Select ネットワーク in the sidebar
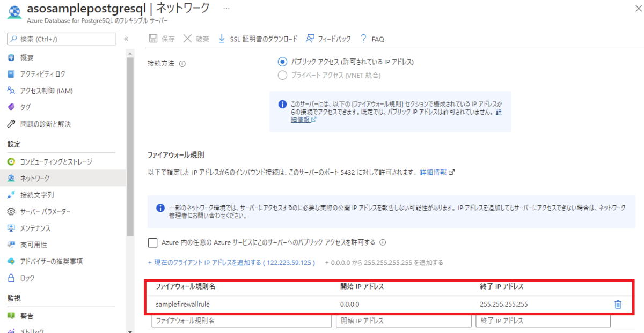Screen dimensions: 644x333 click(63, 178)
